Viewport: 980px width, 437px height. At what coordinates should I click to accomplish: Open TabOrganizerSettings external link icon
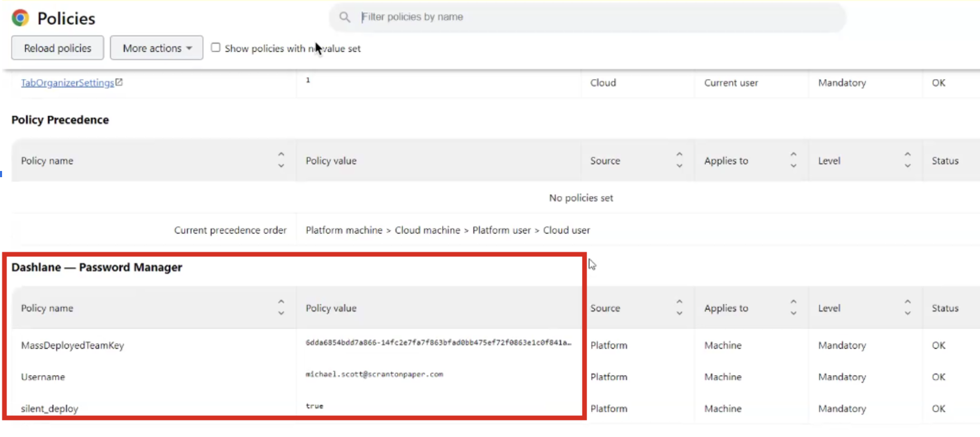pyautogui.click(x=119, y=82)
